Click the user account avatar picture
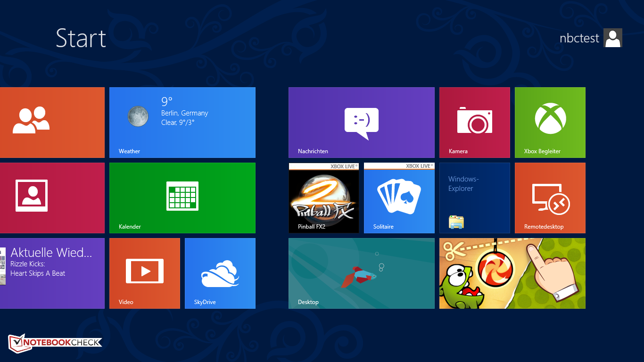 [x=613, y=38]
